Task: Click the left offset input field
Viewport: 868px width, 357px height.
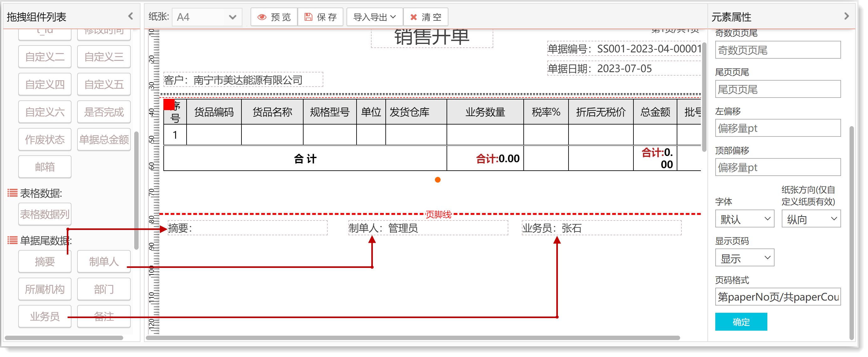Action: point(777,128)
